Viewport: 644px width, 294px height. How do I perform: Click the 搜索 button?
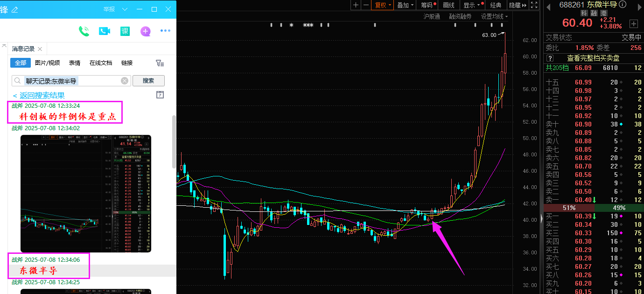point(148,81)
